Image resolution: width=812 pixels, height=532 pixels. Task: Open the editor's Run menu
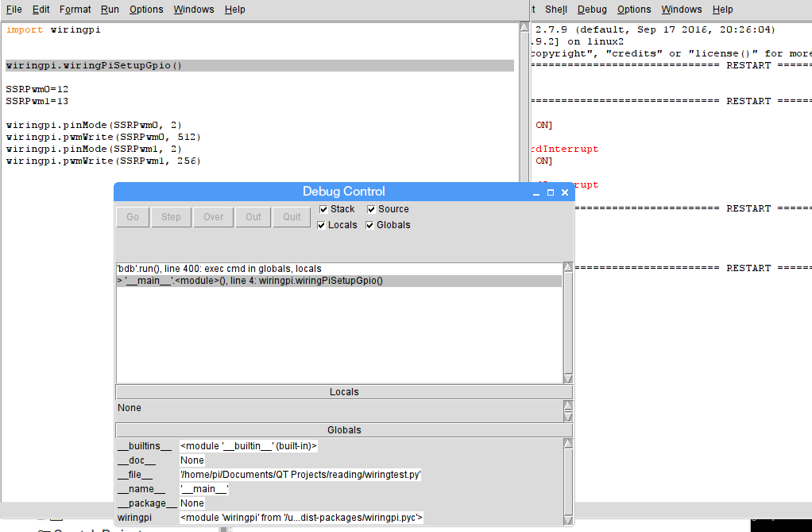[x=110, y=10]
